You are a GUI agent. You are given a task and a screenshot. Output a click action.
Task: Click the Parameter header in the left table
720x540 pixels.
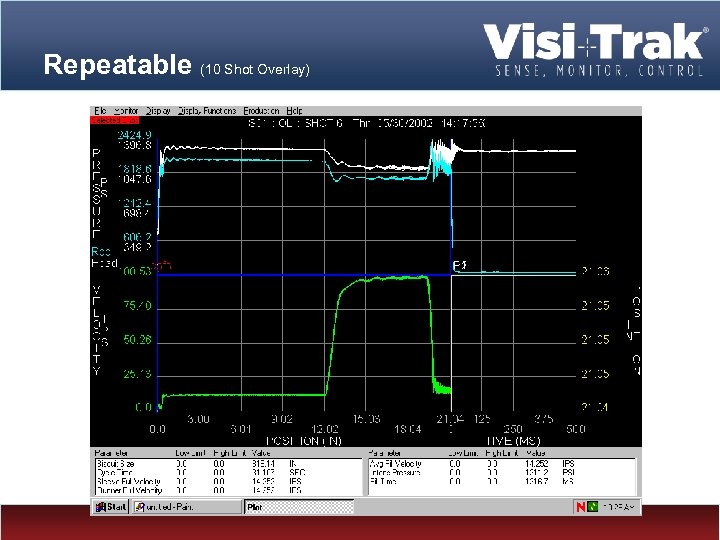(111, 453)
